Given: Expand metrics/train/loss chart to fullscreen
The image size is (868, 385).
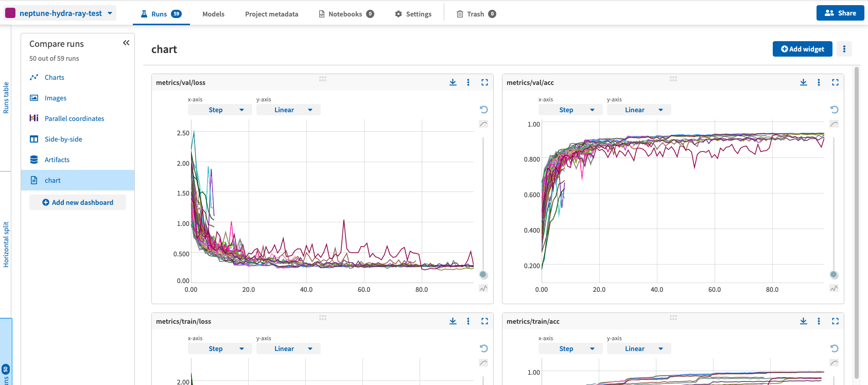Looking at the screenshot, I should pos(484,321).
